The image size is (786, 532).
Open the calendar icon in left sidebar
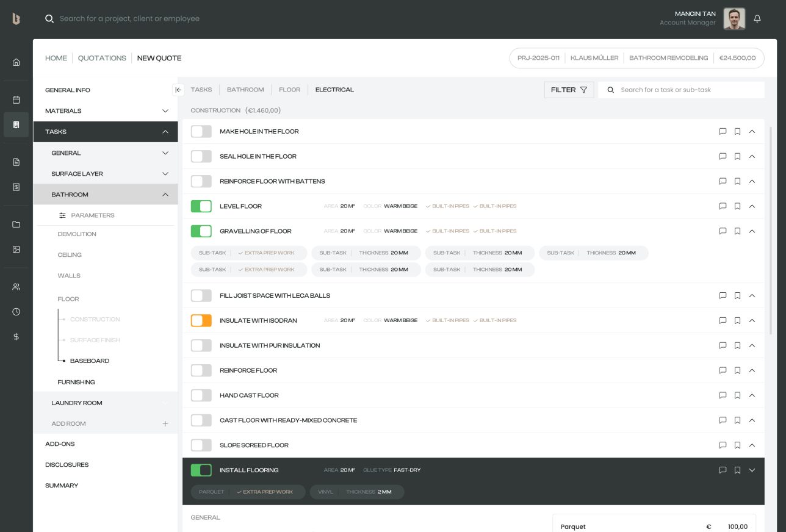tap(16, 99)
